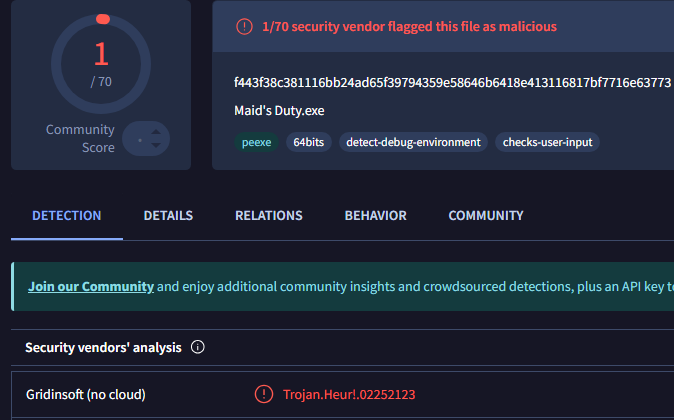The height and width of the screenshot is (420, 674).
Task: Click the Gridinsoft (no cloud) vendor name
Action: point(87,394)
